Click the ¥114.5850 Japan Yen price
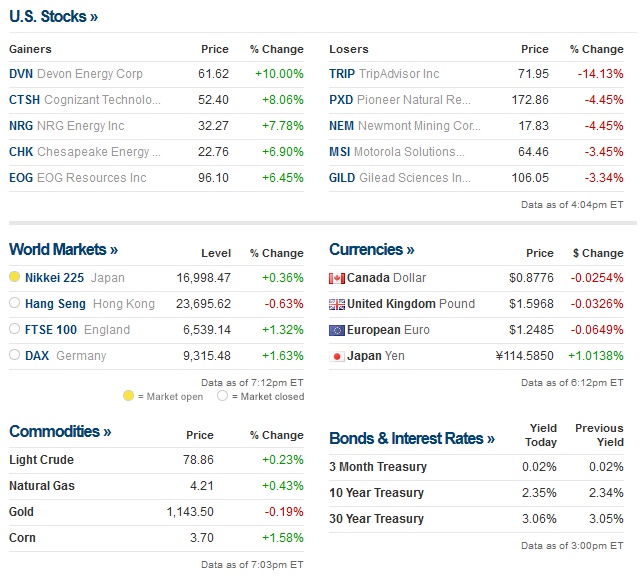The image size is (640, 577). tap(524, 356)
